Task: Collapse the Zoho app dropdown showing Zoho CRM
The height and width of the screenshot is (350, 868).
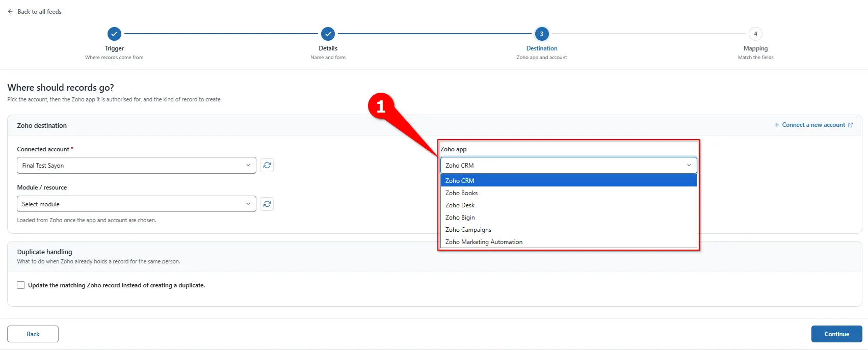Action: click(568, 165)
